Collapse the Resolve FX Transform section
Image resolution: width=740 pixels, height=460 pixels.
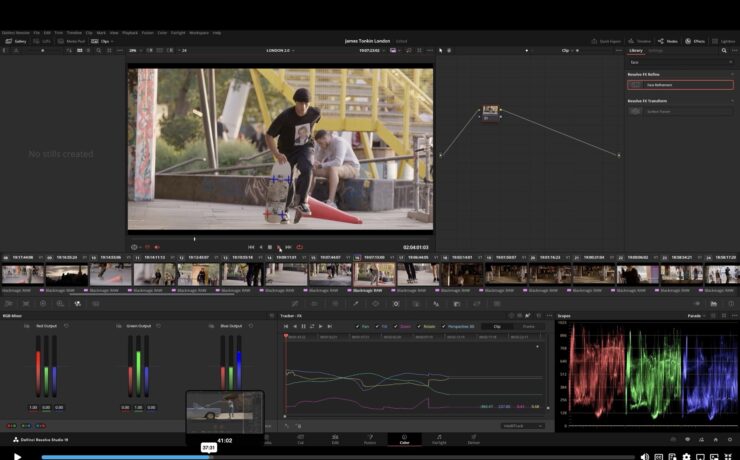tap(732, 101)
